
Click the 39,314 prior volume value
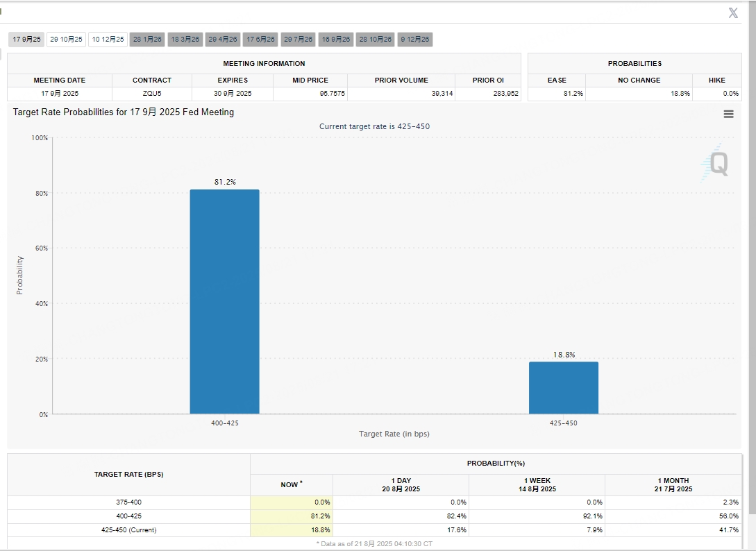coord(442,94)
